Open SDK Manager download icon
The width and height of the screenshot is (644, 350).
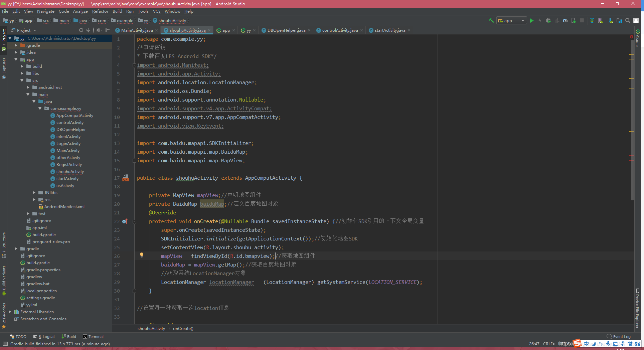pos(611,20)
